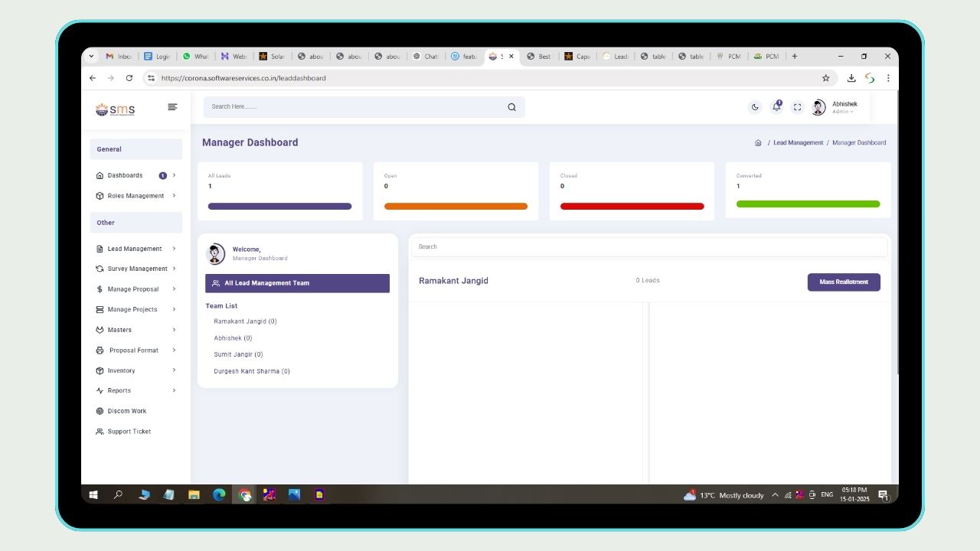Click the search magnifier icon in top bar

pos(511,107)
